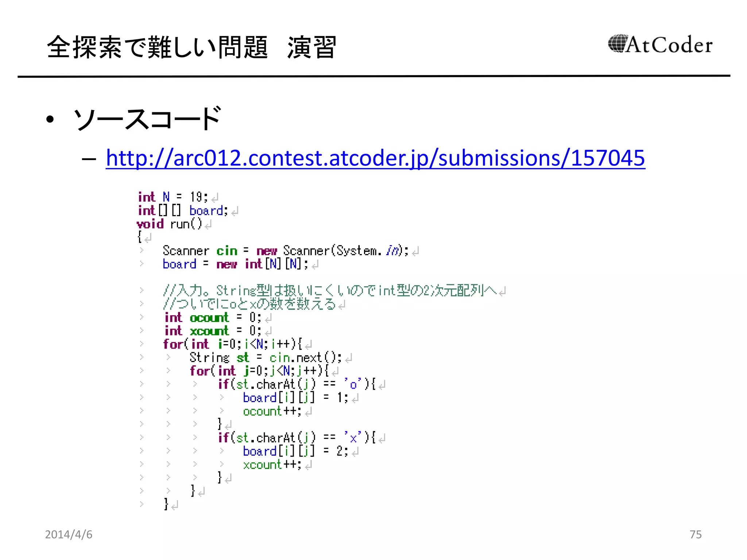The image size is (747, 560).
Task: Click the Scanner cin declaration line
Action: pyautogui.click(x=286, y=250)
